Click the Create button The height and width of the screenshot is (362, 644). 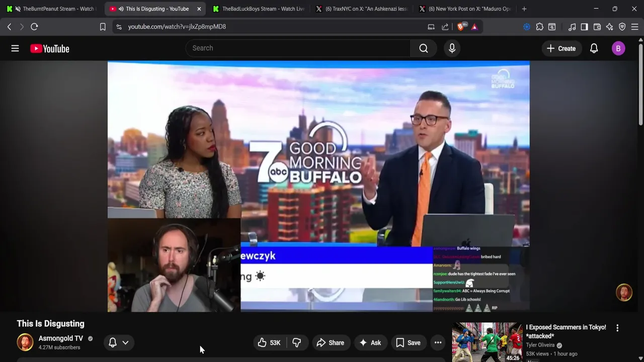tap(561, 48)
